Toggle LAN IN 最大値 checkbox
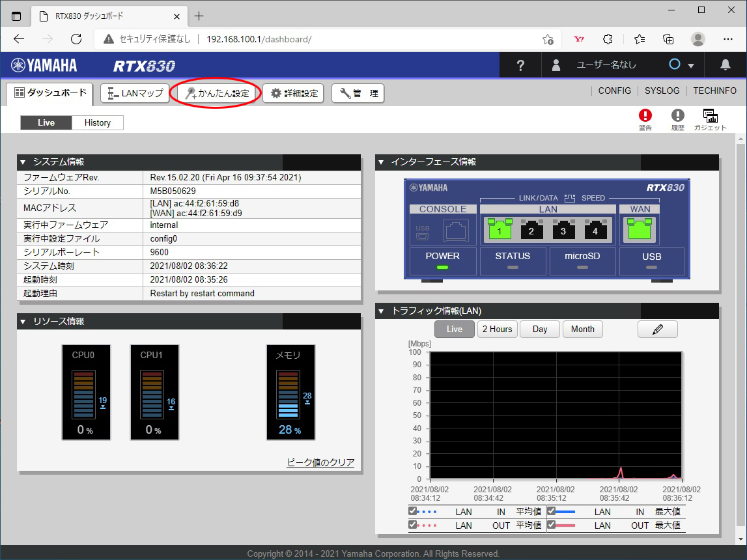 (x=551, y=511)
